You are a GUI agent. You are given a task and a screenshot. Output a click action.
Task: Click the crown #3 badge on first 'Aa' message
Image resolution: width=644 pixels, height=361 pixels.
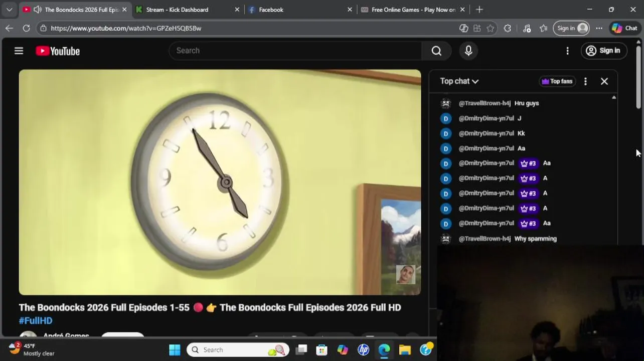click(528, 163)
